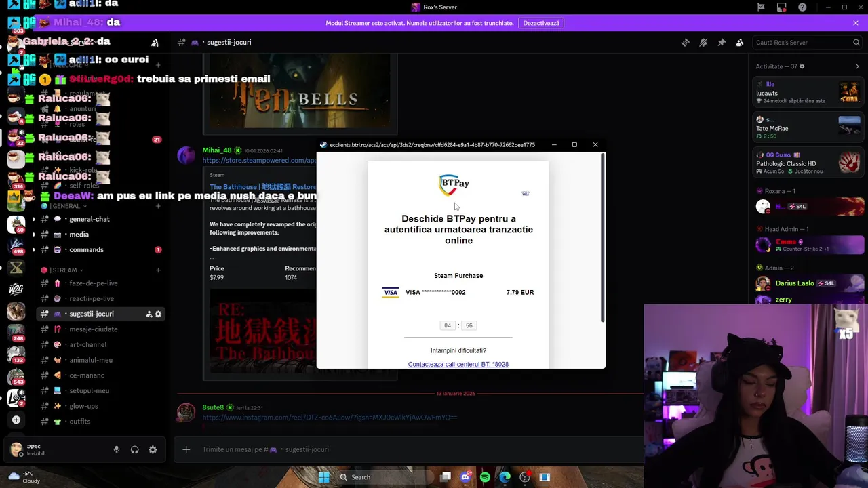868x488 pixels.
Task: Click the username 8sute8 in chat
Action: tap(213, 407)
